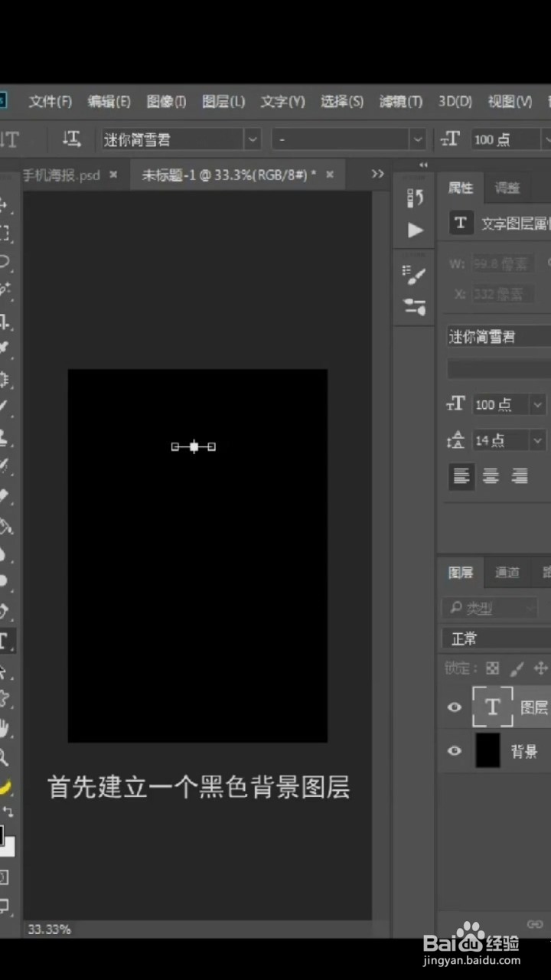Lock layer position in Layers panel
Viewport: 551px width, 980px height.
(540, 668)
